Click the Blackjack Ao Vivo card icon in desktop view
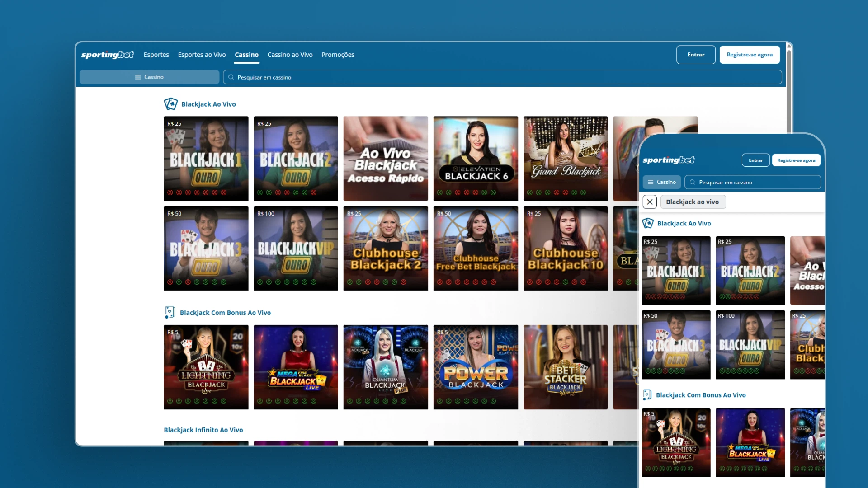Screen dimensions: 868x488 [x=170, y=104]
